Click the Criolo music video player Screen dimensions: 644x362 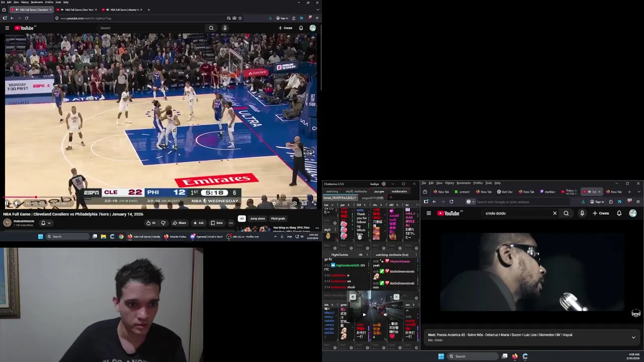click(532, 273)
